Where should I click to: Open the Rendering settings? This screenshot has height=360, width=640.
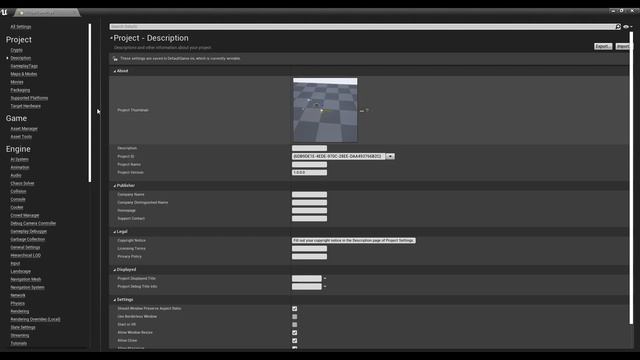[20, 311]
